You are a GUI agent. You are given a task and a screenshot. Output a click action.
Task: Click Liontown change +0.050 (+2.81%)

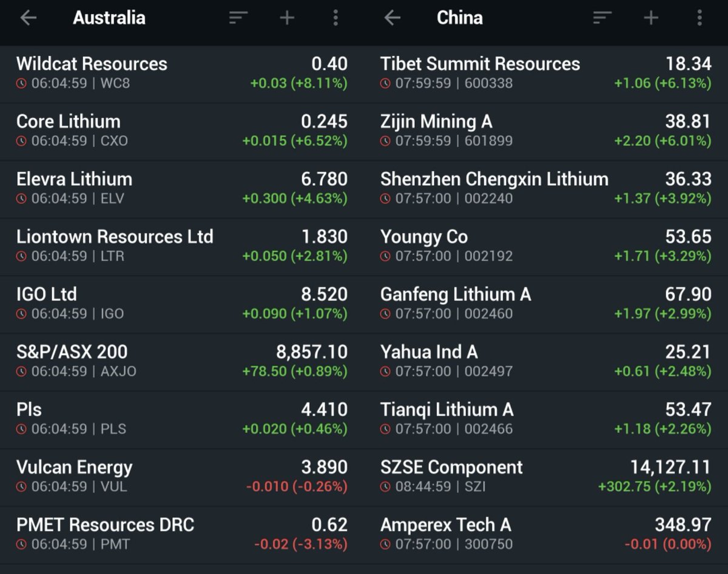295,256
